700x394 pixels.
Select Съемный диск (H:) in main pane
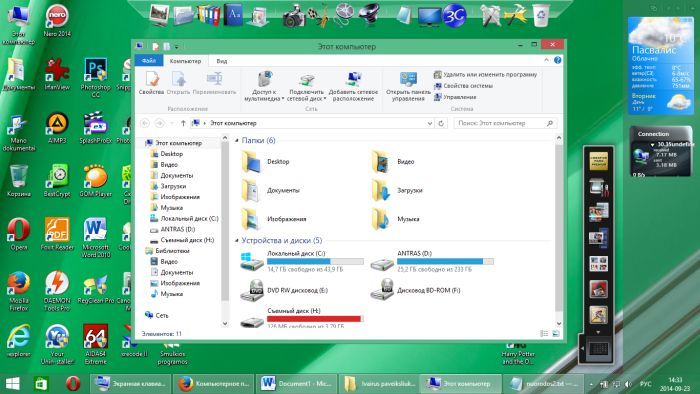point(302,318)
